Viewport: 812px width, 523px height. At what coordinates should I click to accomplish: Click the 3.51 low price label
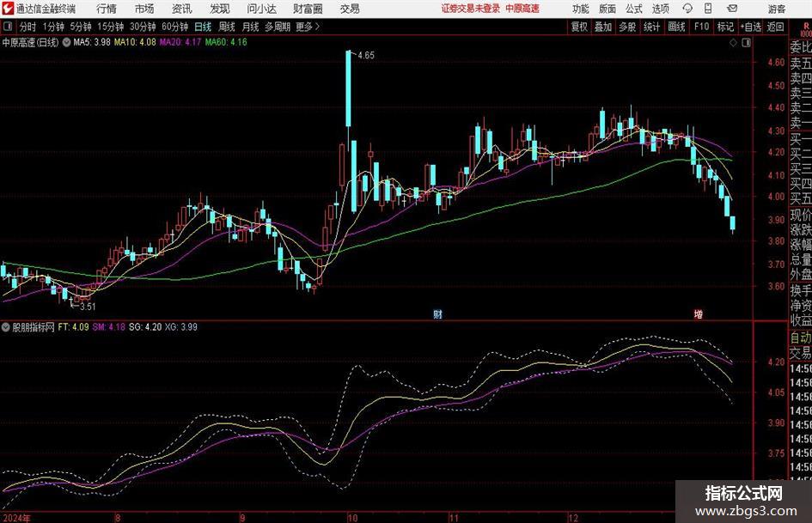(x=88, y=307)
